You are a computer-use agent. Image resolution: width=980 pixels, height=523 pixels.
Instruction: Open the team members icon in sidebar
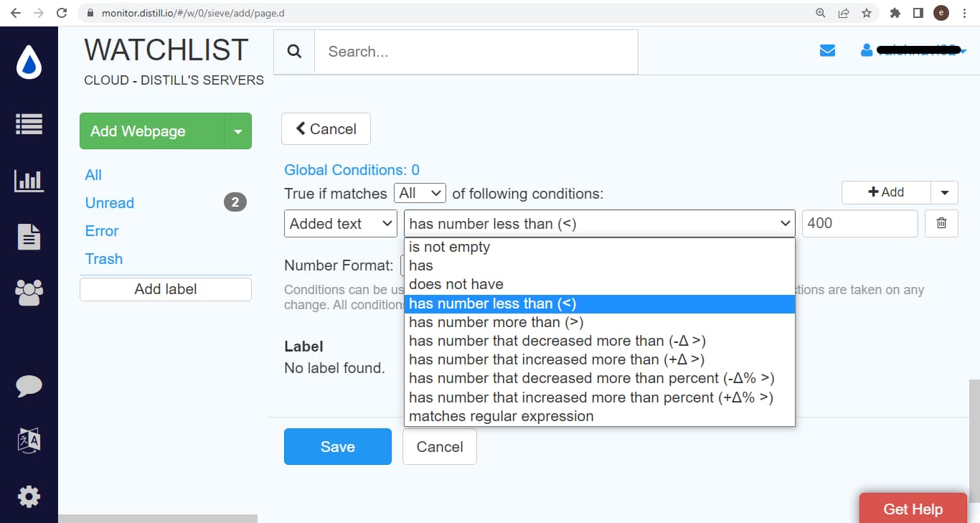pos(29,292)
